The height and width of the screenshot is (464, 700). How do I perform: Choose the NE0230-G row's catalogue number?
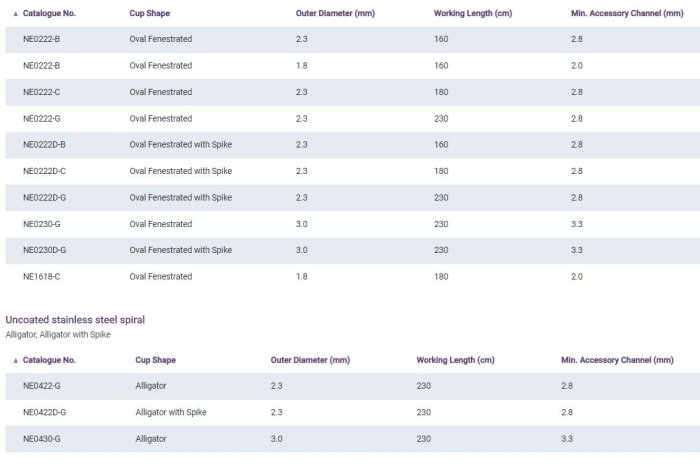click(x=41, y=223)
